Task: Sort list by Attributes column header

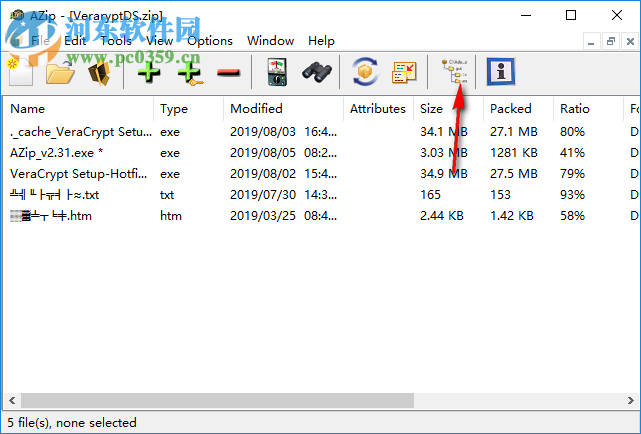Action: [378, 109]
